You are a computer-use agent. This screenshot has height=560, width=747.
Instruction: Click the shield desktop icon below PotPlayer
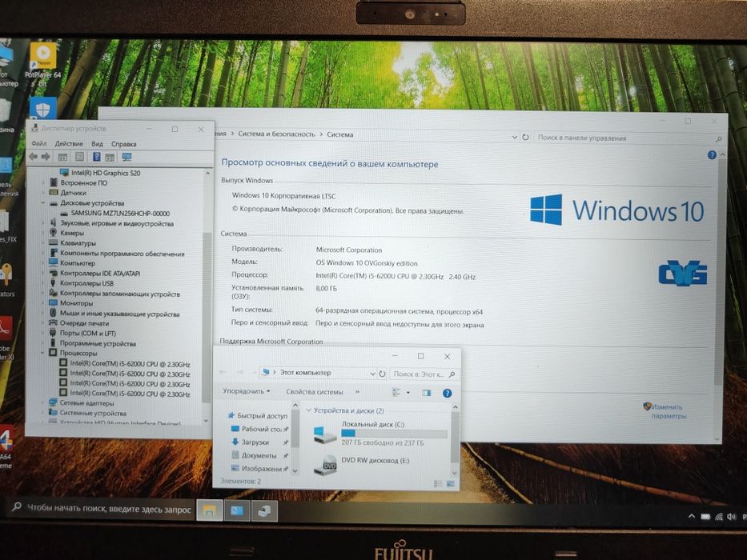[43, 108]
